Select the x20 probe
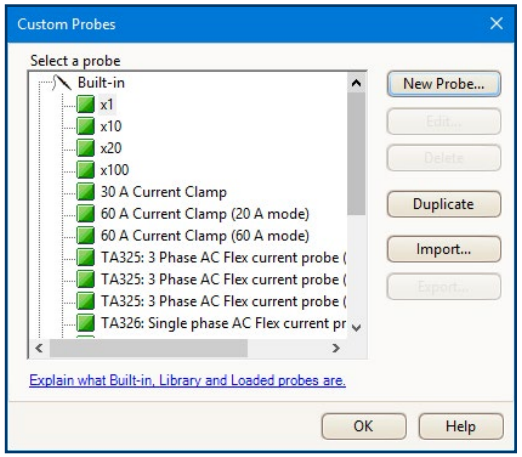The width and height of the screenshot is (522, 457). pos(111,148)
